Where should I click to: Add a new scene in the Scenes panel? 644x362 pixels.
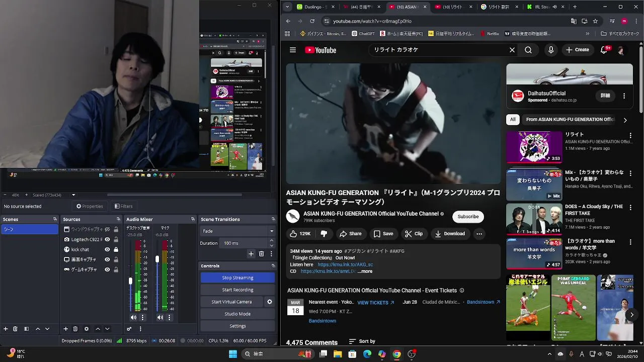6,329
